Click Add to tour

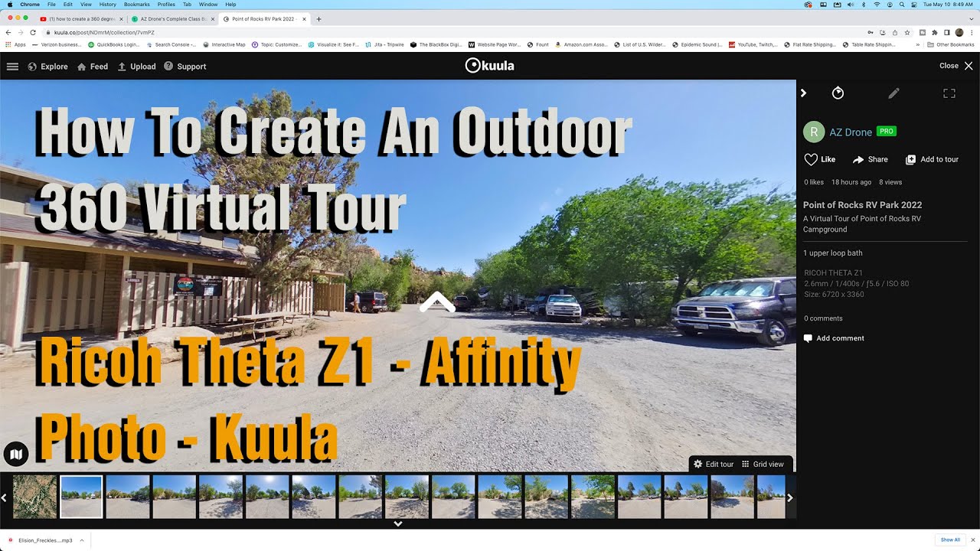tap(932, 159)
